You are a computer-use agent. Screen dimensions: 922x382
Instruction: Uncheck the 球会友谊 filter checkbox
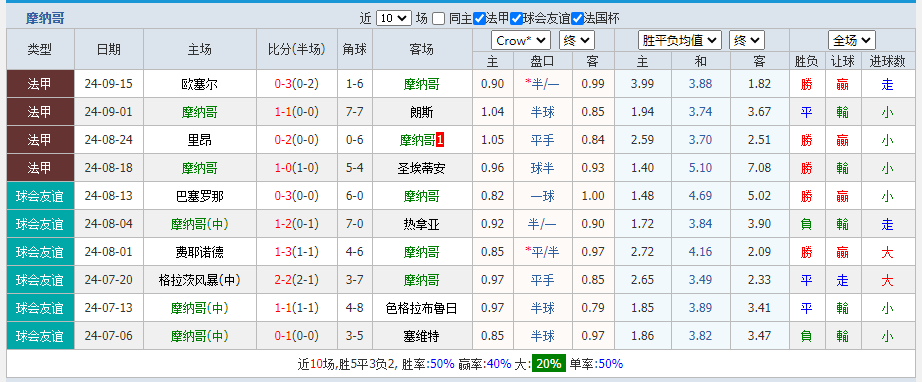(x=517, y=19)
